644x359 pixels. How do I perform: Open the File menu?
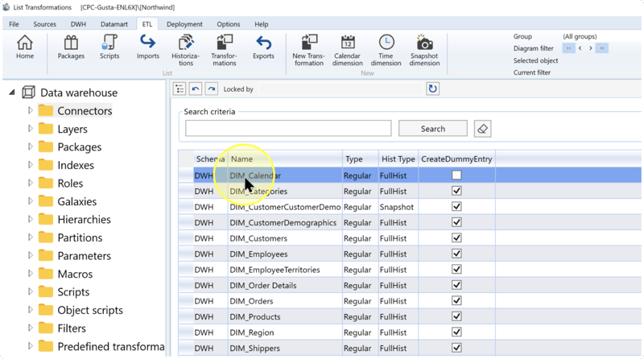coord(14,24)
